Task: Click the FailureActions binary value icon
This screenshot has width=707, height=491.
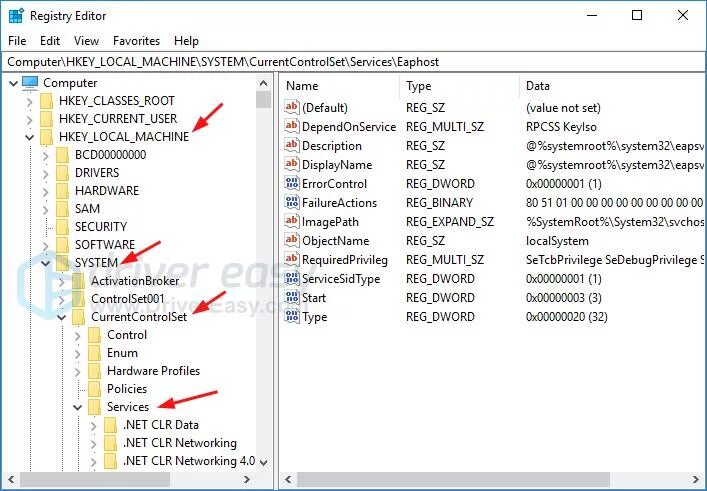Action: pyautogui.click(x=292, y=202)
